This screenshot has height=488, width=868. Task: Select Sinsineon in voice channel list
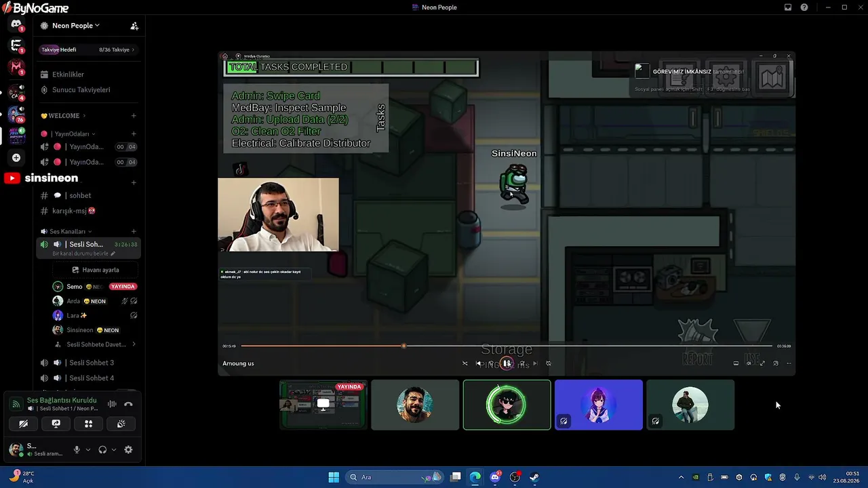coord(95,330)
